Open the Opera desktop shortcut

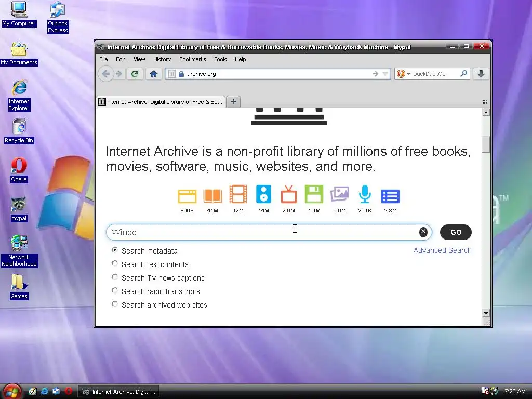[19, 170]
